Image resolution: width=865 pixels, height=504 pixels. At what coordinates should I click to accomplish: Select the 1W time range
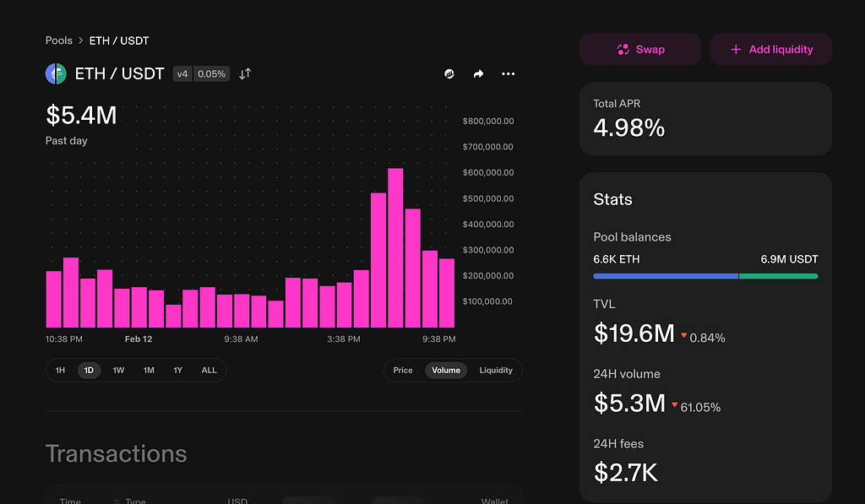pos(118,370)
